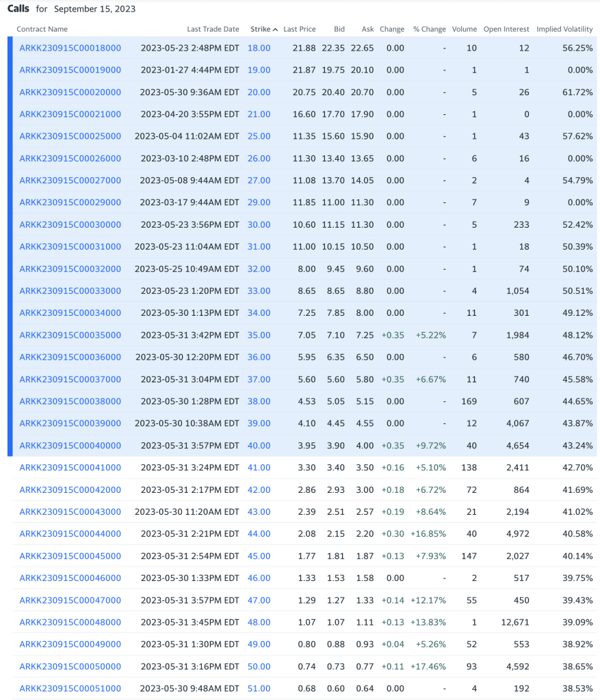
Task: Select the 35.00 strike link
Action: tap(259, 335)
